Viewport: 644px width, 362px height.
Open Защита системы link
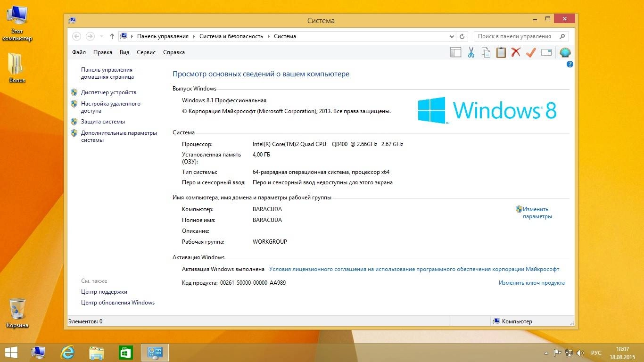tap(103, 122)
